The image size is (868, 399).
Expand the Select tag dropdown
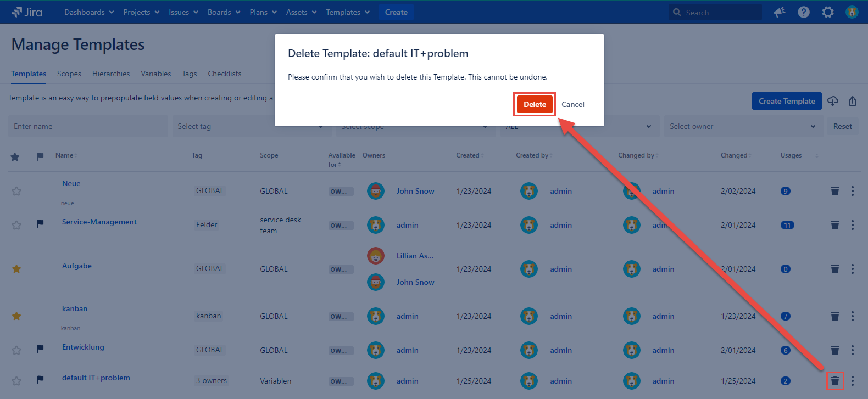pyautogui.click(x=250, y=127)
